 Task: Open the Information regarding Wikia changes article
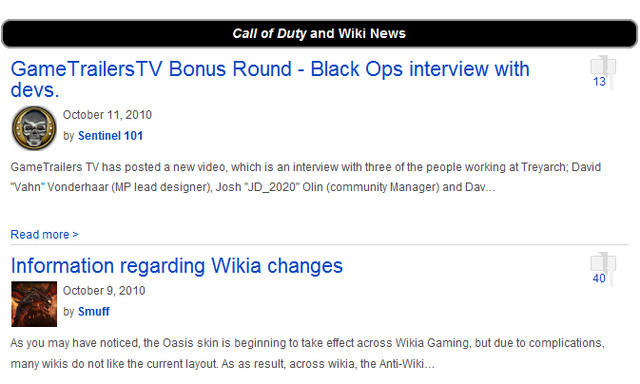click(x=177, y=266)
